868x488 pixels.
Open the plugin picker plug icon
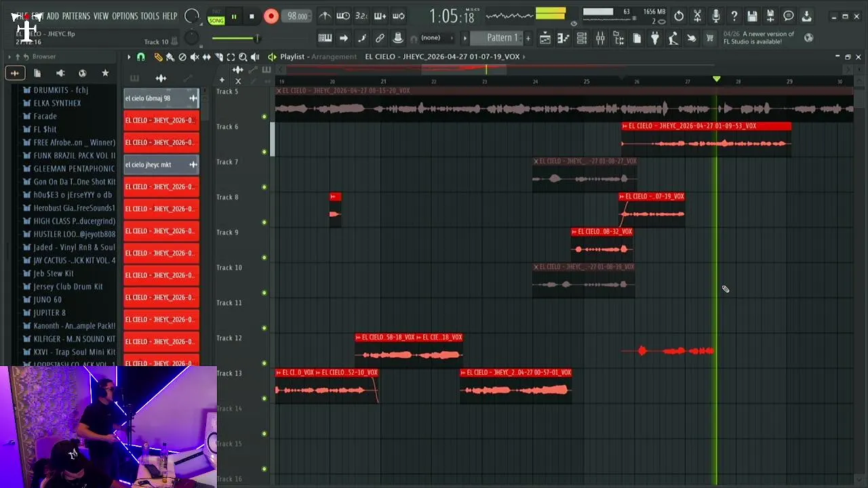(x=655, y=39)
